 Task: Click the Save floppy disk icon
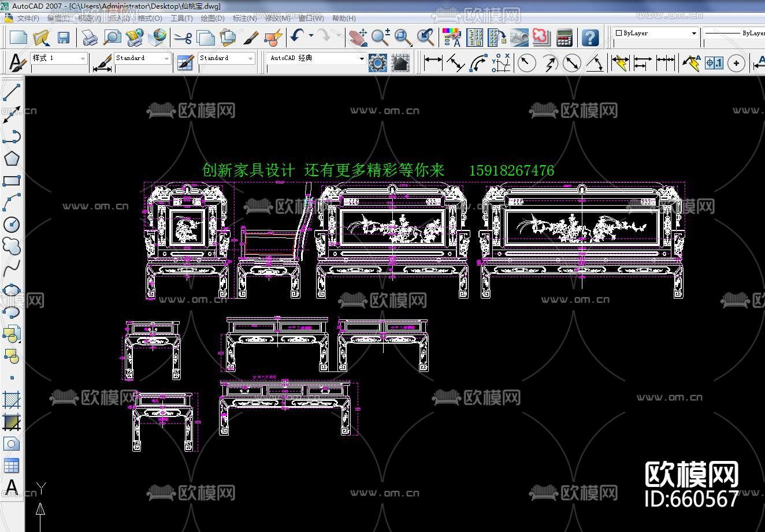pos(64,38)
